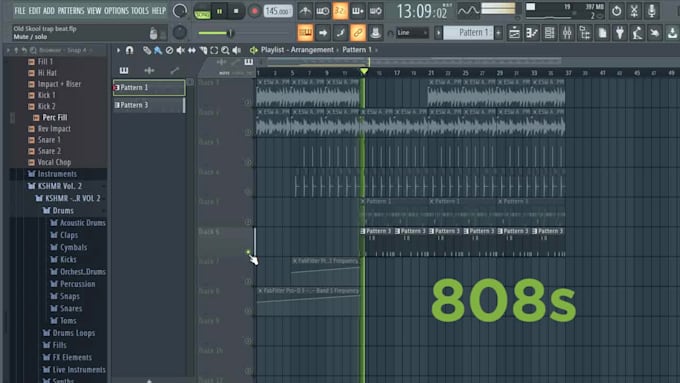The image size is (680, 383).
Task: Click the 13:09:02 time display
Action: (422, 12)
